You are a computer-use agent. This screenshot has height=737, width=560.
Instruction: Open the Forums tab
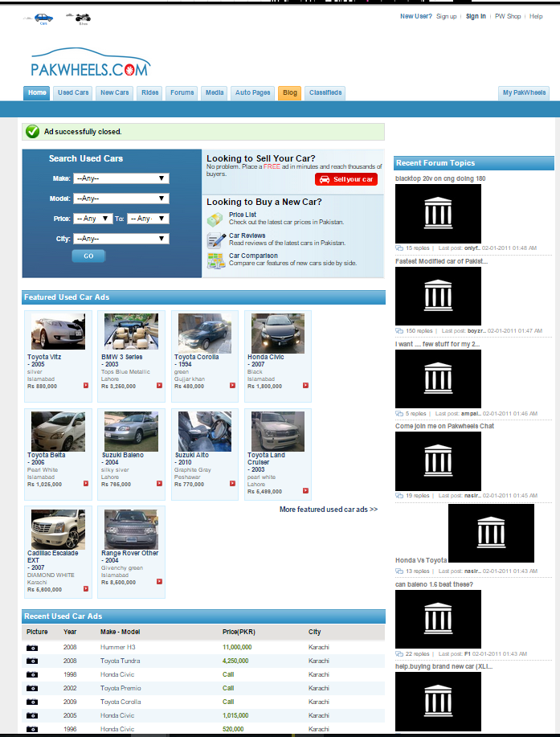point(182,93)
